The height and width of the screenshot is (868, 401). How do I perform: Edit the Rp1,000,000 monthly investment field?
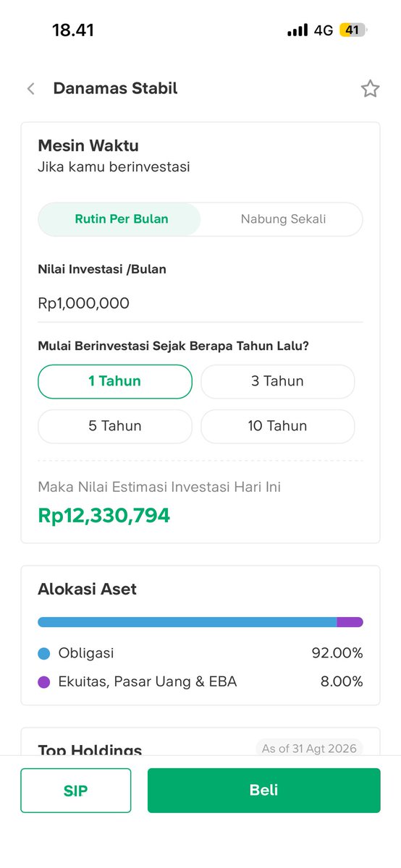(200, 304)
